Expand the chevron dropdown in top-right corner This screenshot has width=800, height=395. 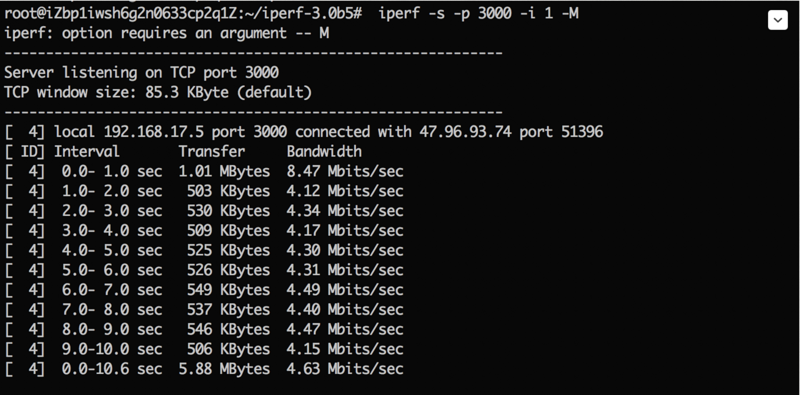[x=778, y=20]
